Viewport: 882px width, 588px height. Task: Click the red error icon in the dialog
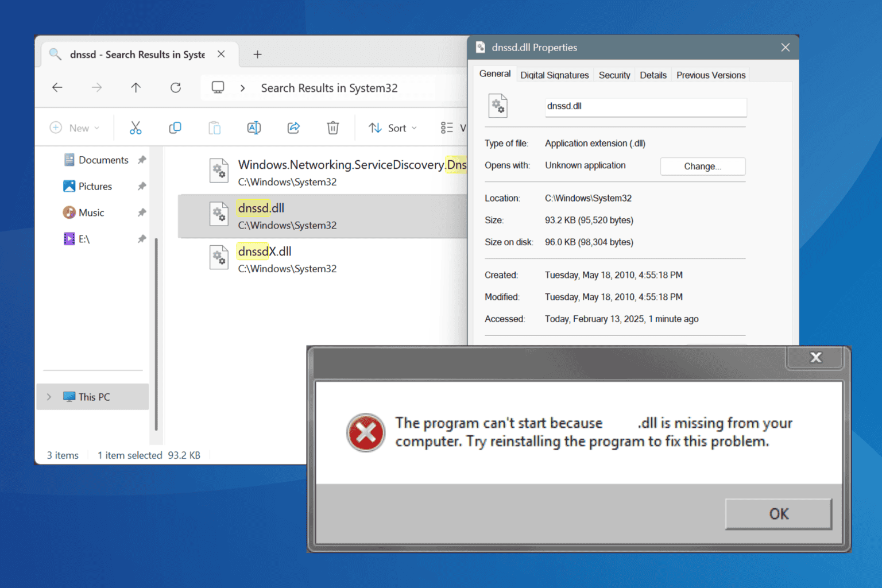click(x=366, y=432)
